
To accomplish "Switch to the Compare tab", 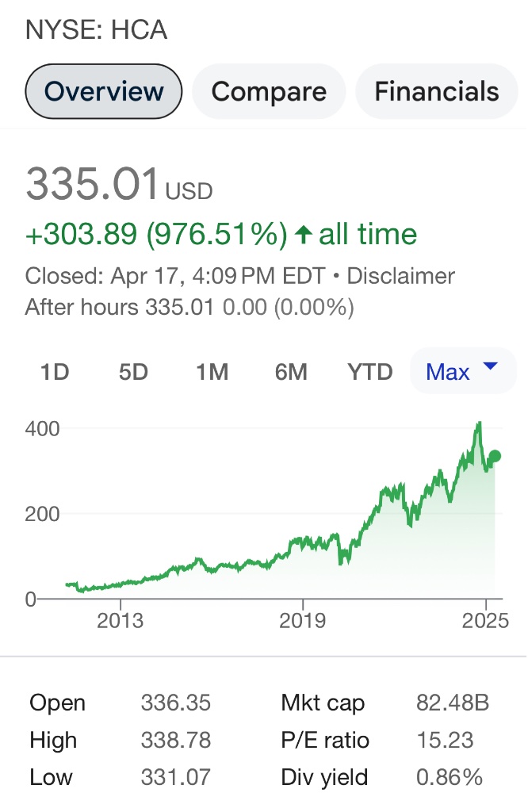I will (269, 91).
